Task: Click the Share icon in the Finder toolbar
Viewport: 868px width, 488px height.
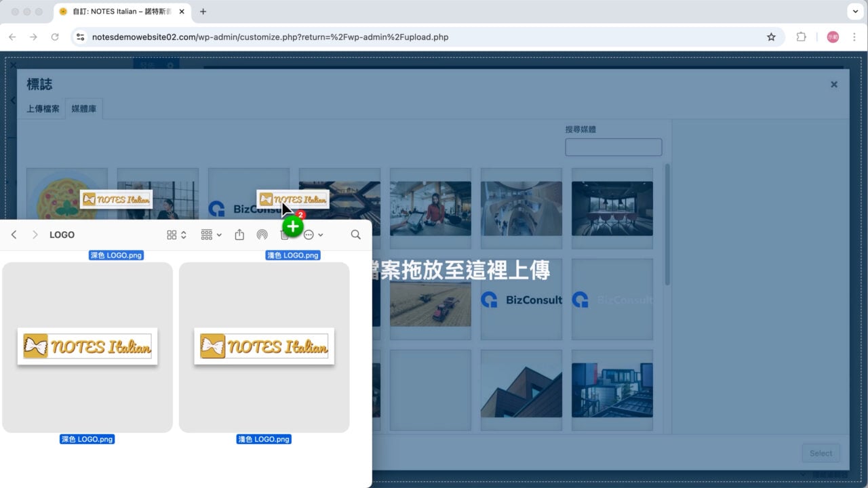Action: pyautogui.click(x=239, y=235)
